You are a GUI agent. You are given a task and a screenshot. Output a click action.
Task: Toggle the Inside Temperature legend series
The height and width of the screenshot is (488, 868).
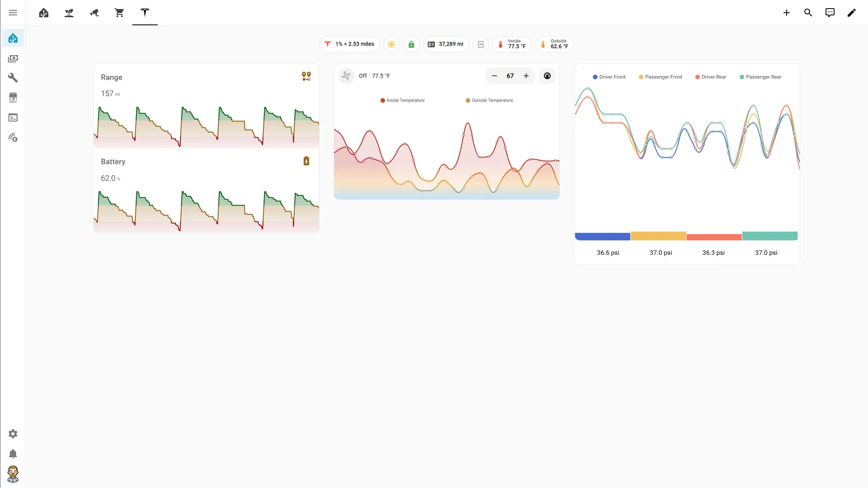402,100
